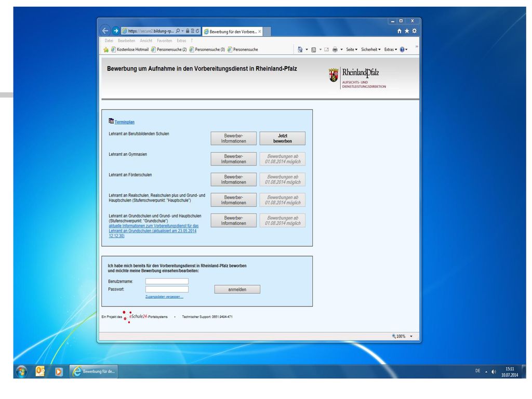Open Bewerber-Informationen for Berufsbildenden Schulen
This screenshot has height=399, width=532.
coord(233,138)
